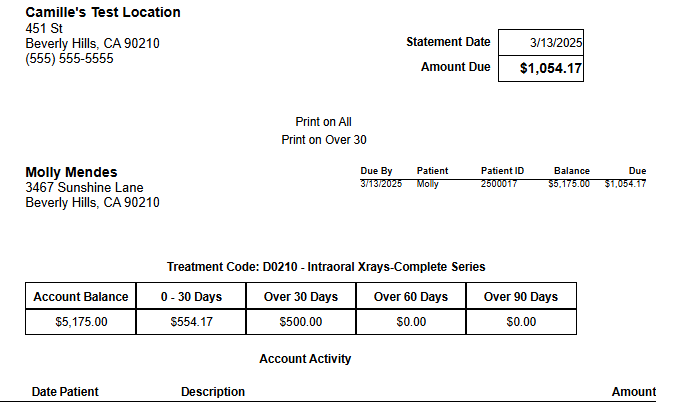The width and height of the screenshot is (673, 420).
Task: Click the $500.00 over 30 days cell
Action: (301, 322)
